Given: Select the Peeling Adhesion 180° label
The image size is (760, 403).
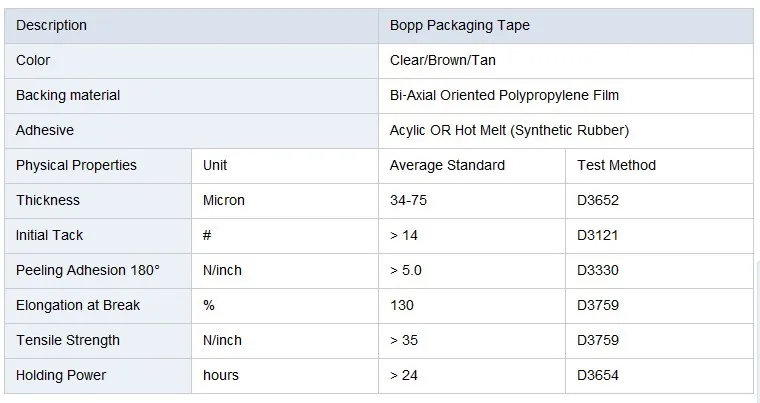Looking at the screenshot, I should click(x=88, y=270).
